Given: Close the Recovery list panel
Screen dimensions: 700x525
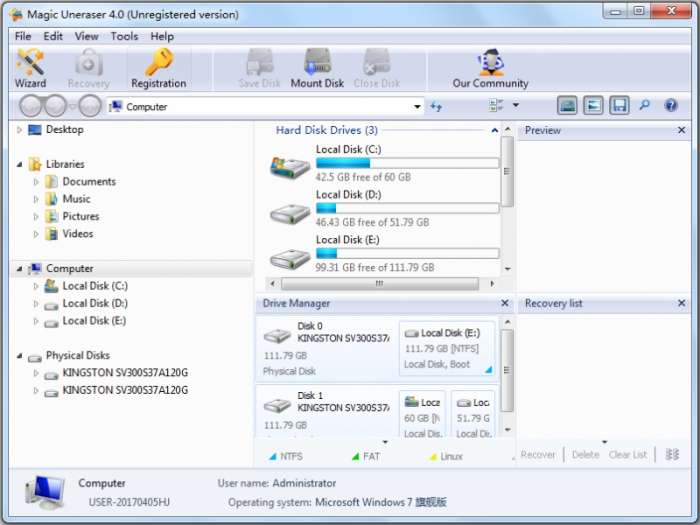Looking at the screenshot, I should pos(681,303).
